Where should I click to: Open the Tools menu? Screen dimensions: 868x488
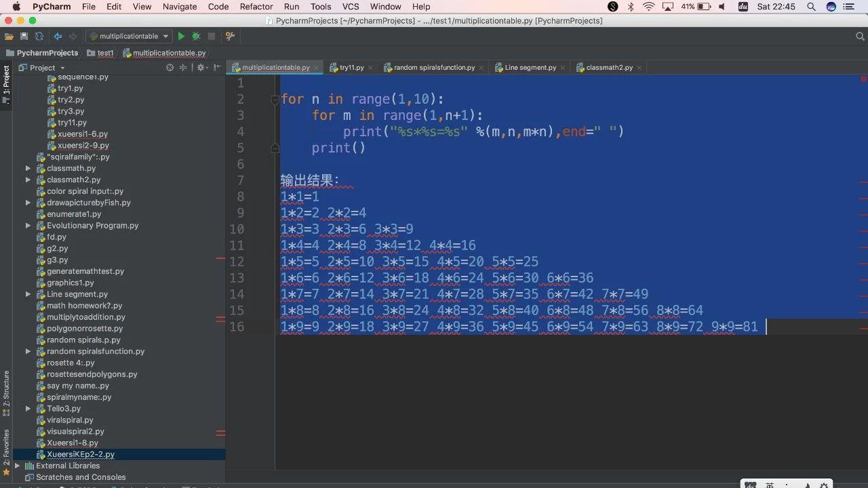(321, 7)
